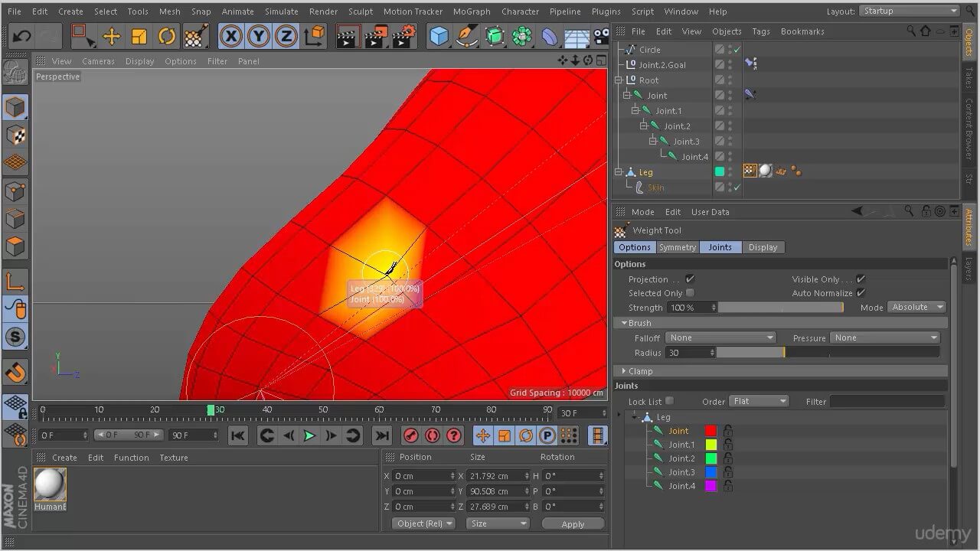Image resolution: width=980 pixels, height=551 pixels.
Task: Switch to the Symmetry tab
Action: [677, 247]
